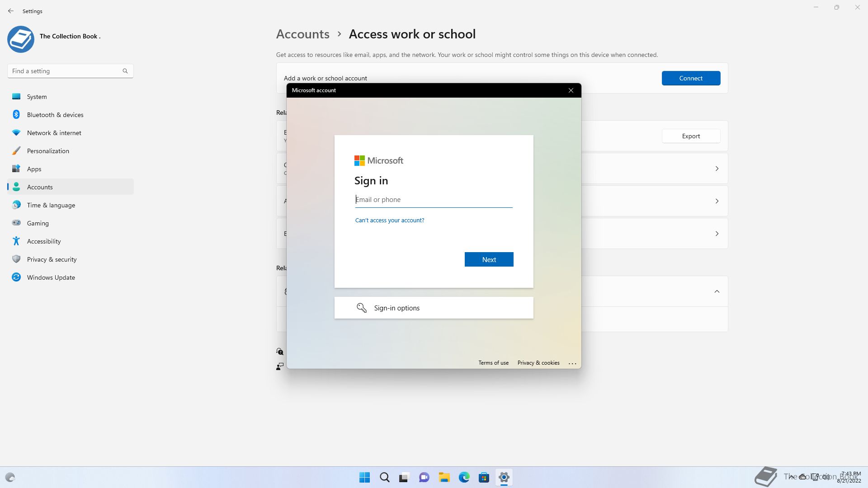Launch Microsoft Edge from the taskbar
Viewport: 868px width, 488px height.
pyautogui.click(x=464, y=477)
